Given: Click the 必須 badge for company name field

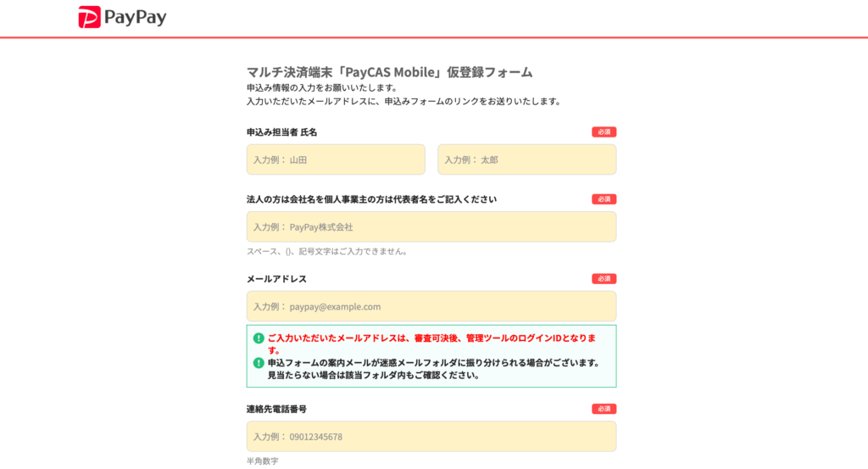Looking at the screenshot, I should [x=604, y=199].
